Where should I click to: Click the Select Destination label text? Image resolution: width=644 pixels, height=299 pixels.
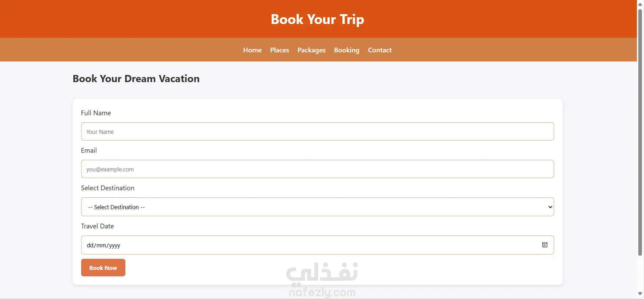coord(107,188)
